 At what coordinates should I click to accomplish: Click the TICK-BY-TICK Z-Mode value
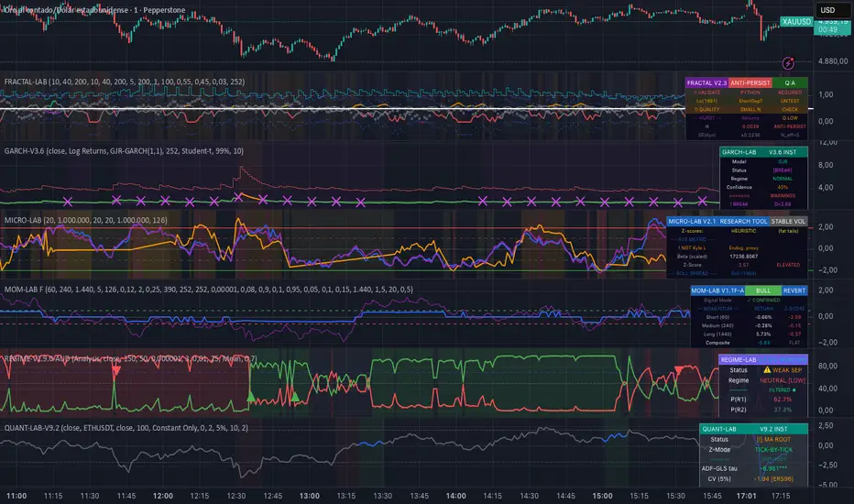pos(773,450)
